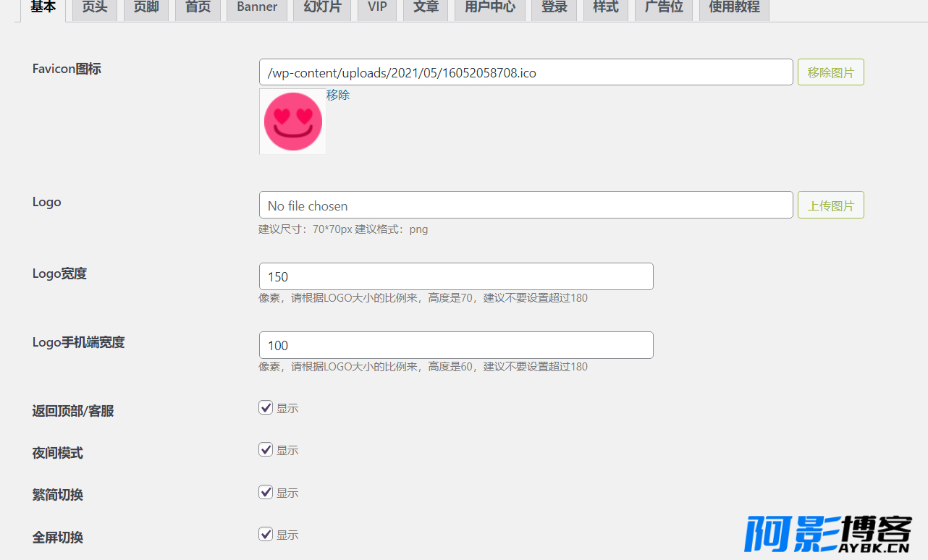
Task: Toggle the 全屏切换 display checkbox
Action: click(266, 534)
